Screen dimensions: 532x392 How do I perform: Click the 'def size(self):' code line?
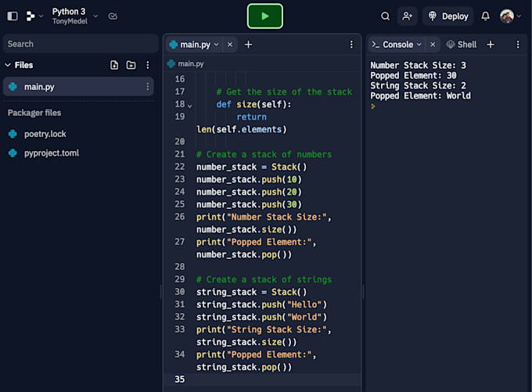[x=253, y=104]
